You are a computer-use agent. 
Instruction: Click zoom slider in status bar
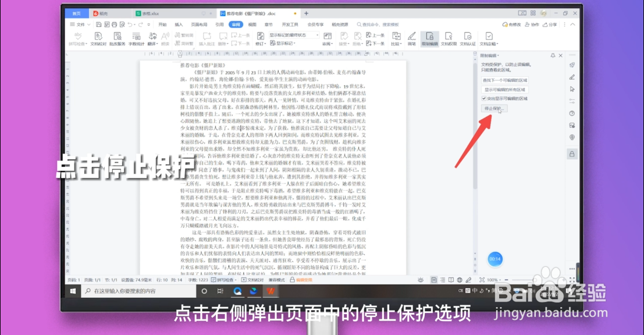tap(534, 280)
